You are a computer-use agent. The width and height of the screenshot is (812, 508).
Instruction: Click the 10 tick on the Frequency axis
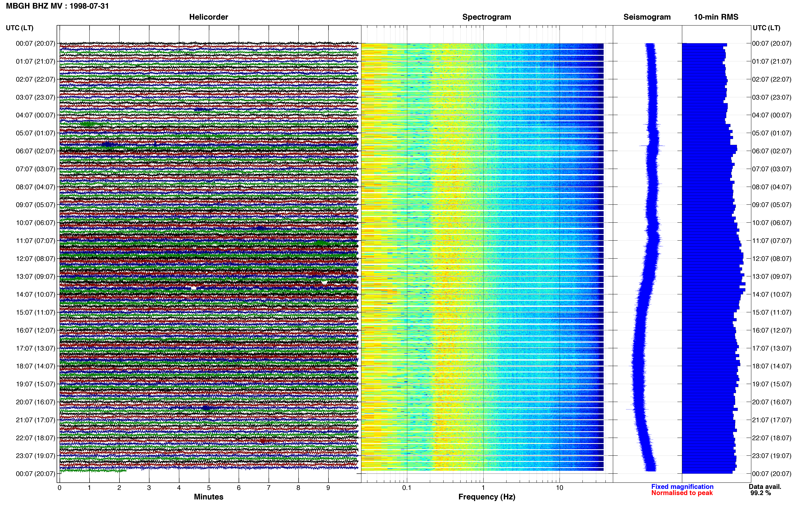click(x=559, y=488)
